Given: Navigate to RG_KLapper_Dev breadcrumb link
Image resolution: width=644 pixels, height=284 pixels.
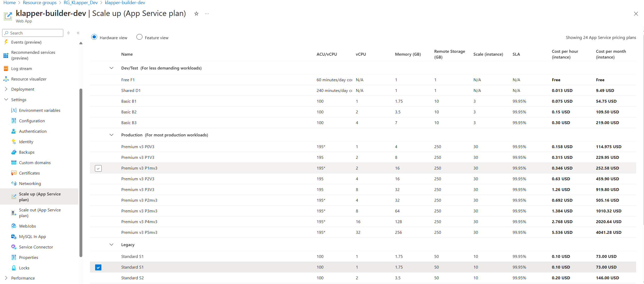Looking at the screenshot, I should pos(80,3).
